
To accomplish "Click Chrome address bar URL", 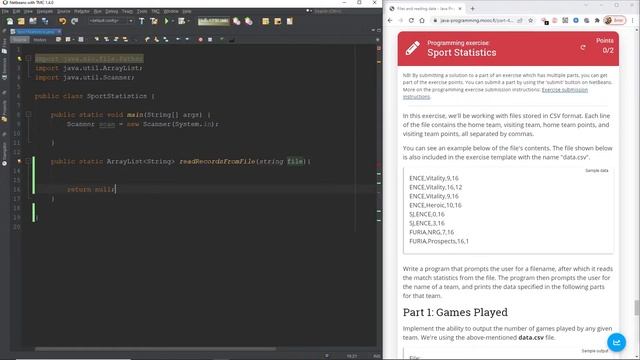I will (x=476, y=20).
